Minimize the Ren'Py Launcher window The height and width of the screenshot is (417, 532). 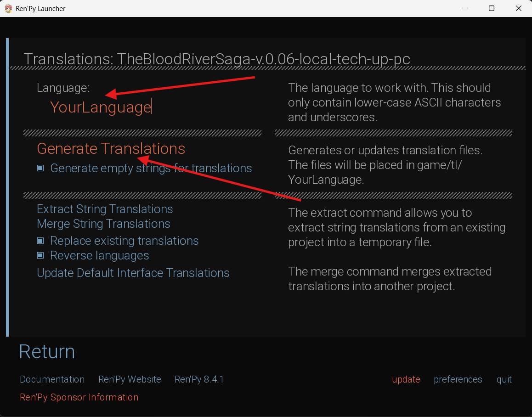pyautogui.click(x=465, y=8)
